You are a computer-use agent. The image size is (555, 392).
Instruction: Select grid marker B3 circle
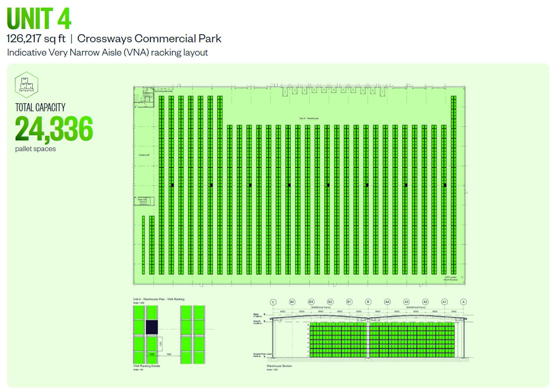(311, 302)
